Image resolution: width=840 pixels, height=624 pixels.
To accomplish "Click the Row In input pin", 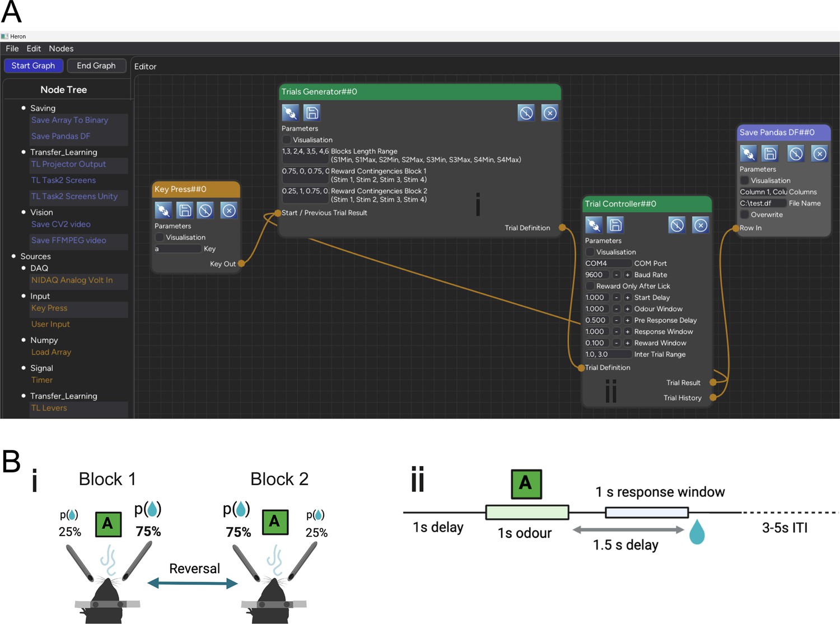I will point(736,228).
